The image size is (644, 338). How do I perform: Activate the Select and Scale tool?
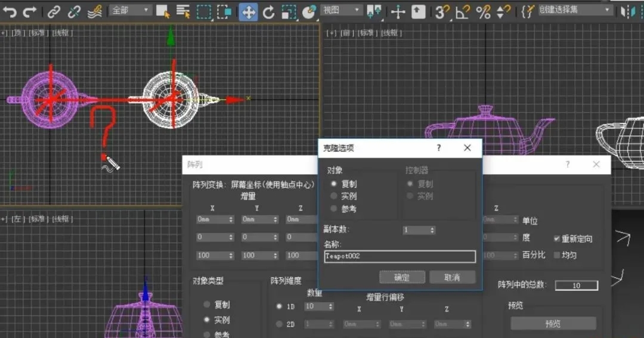[289, 11]
